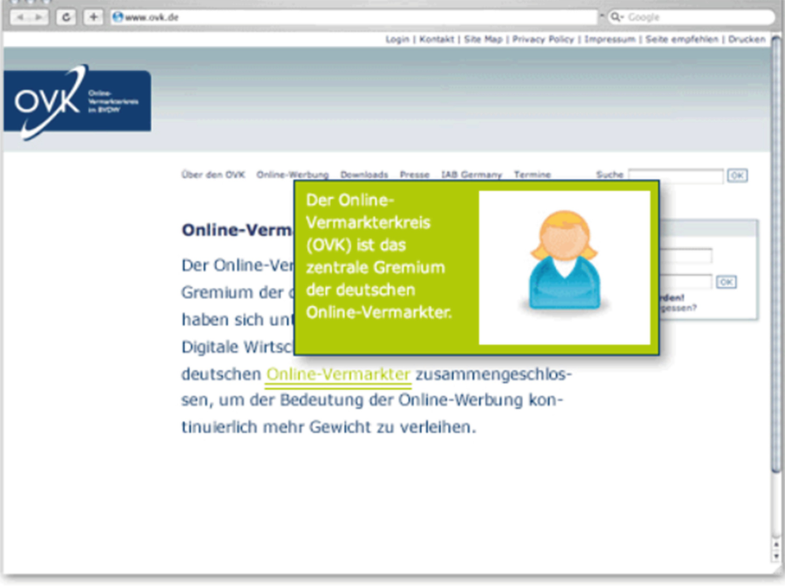Click the green Online-Vermarkter link in text
The image size is (785, 586).
(x=338, y=375)
